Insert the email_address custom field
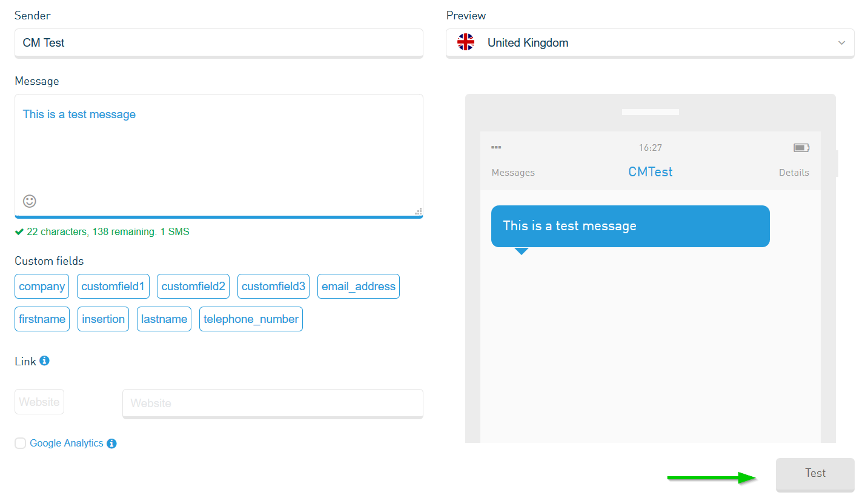Screen dimensions: 868x498 click(359, 287)
